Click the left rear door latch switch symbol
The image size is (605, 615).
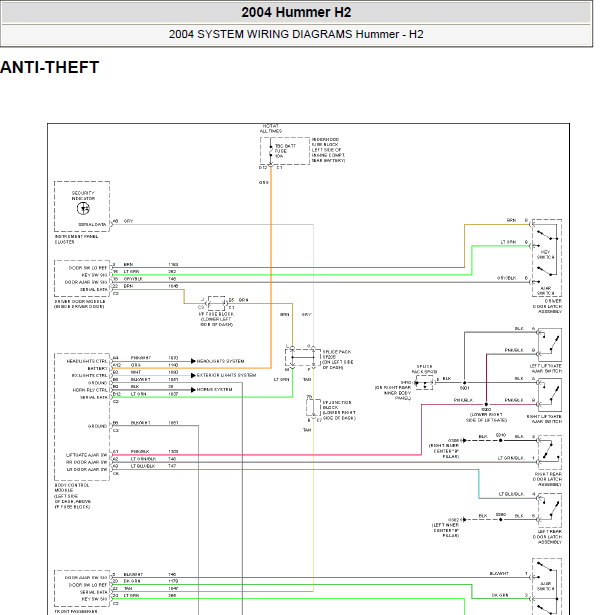point(550,510)
